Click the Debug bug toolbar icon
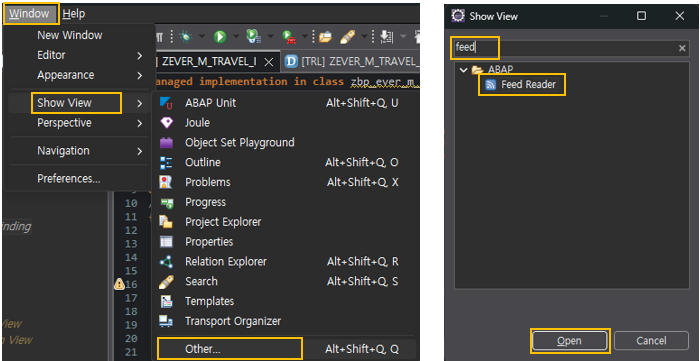 pyautogui.click(x=186, y=37)
